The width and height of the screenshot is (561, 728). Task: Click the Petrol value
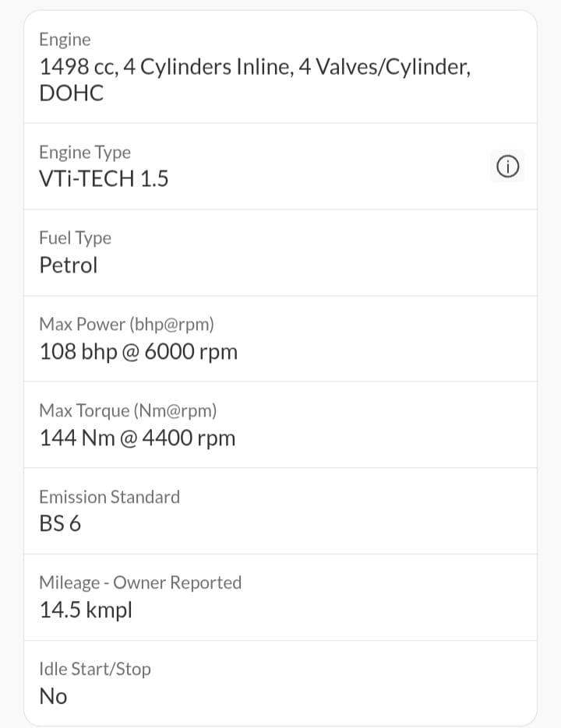click(x=69, y=265)
